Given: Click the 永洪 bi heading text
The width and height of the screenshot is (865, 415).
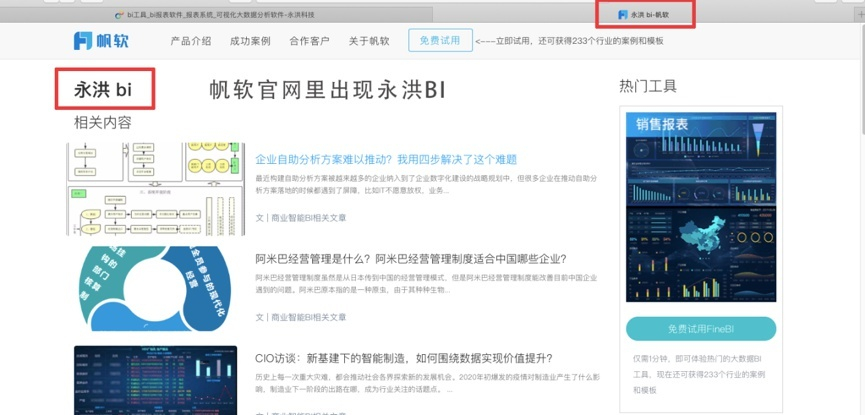Looking at the screenshot, I should click(x=103, y=89).
